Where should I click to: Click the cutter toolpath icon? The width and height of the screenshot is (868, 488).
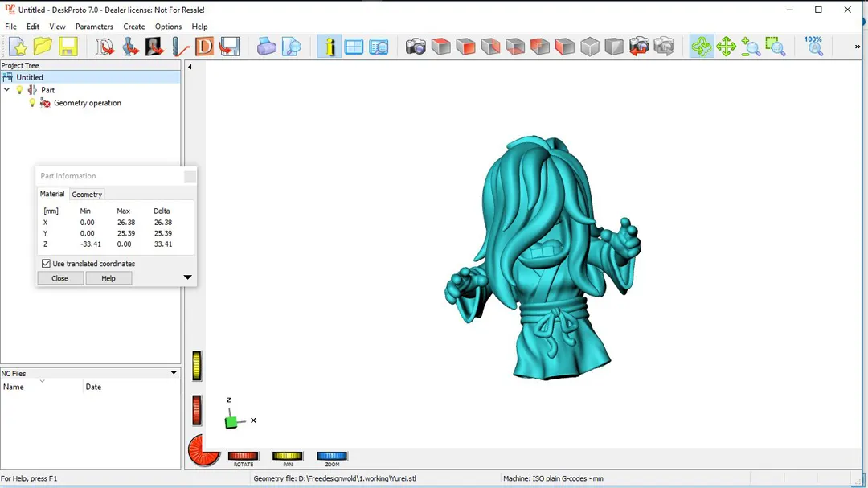pyautogui.click(x=179, y=47)
